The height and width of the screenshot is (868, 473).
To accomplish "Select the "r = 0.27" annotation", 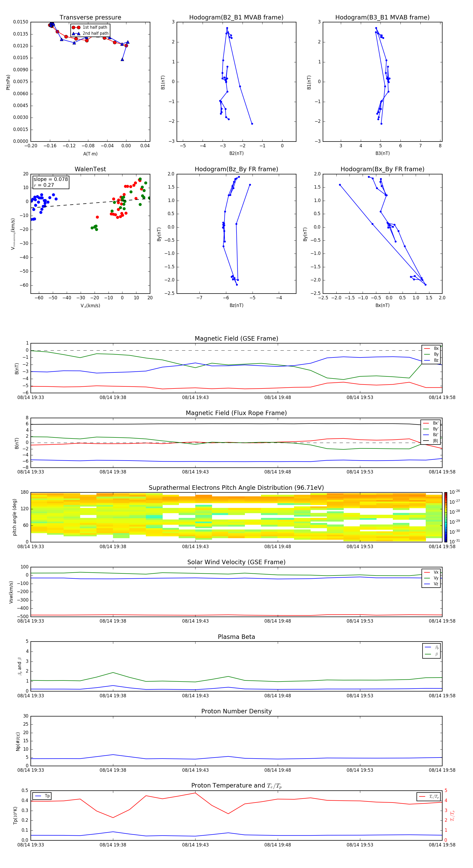I will (44, 185).
